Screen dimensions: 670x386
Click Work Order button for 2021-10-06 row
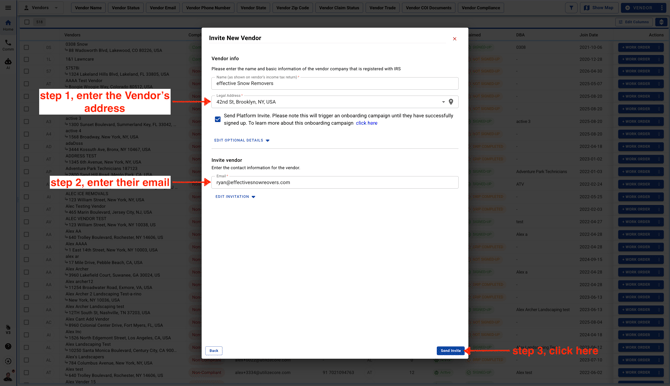coord(636,47)
